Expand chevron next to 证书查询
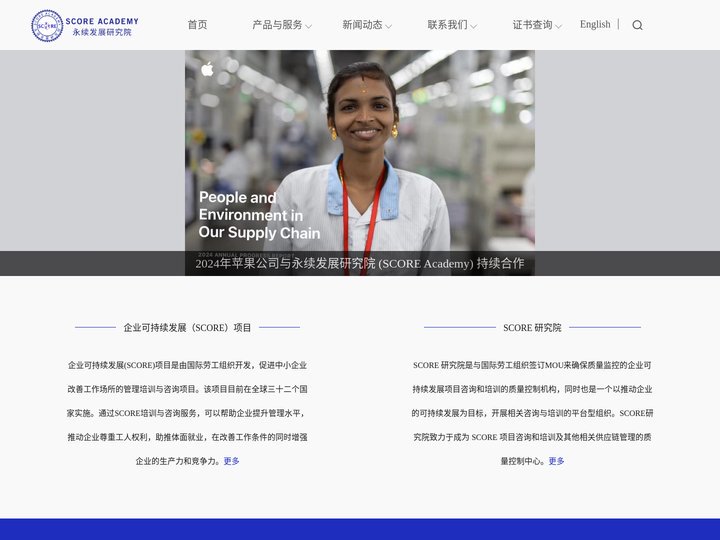 [558, 27]
